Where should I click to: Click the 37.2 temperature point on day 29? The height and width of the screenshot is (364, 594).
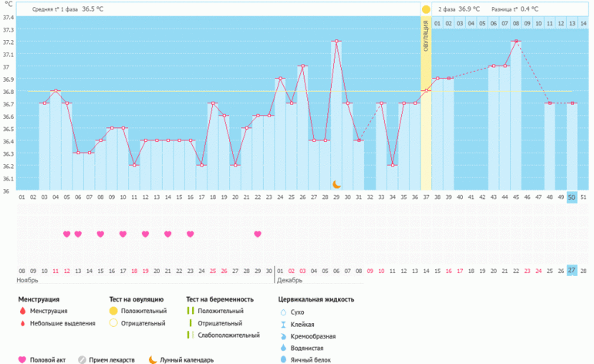click(x=336, y=42)
